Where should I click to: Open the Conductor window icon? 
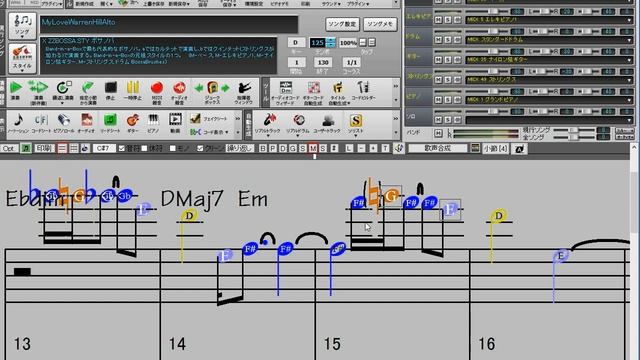(244, 88)
